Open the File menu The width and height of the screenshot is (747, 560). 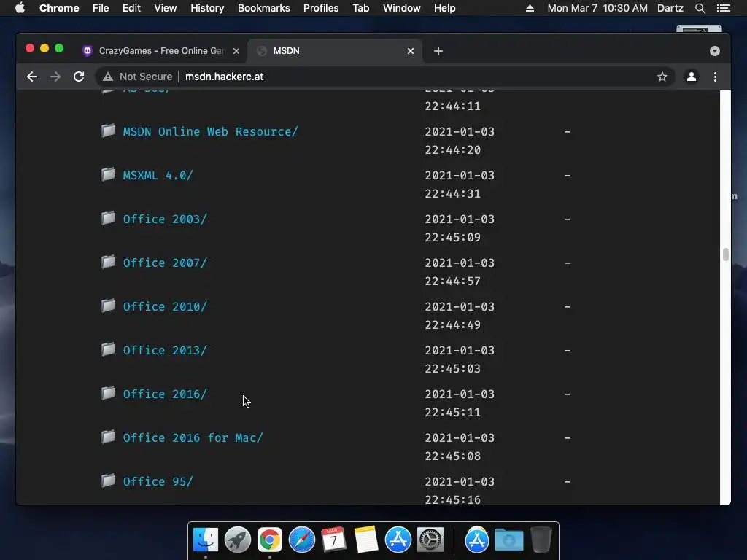tap(101, 8)
